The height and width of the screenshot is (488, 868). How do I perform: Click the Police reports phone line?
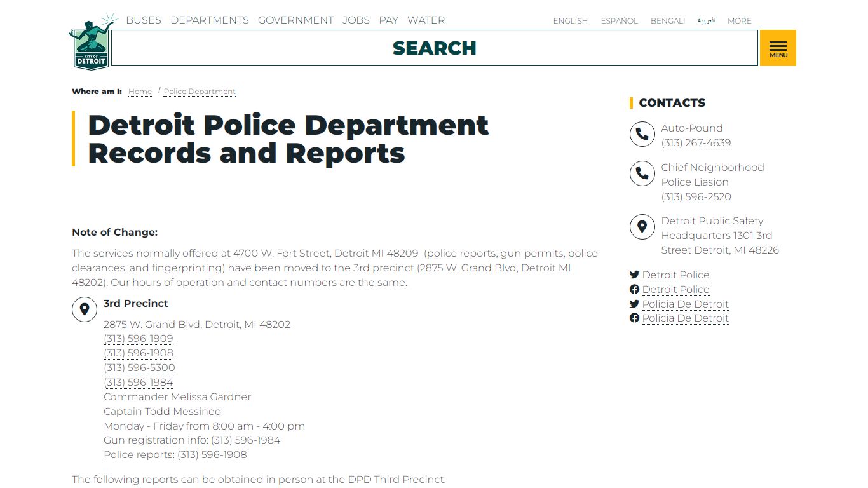pos(175,455)
